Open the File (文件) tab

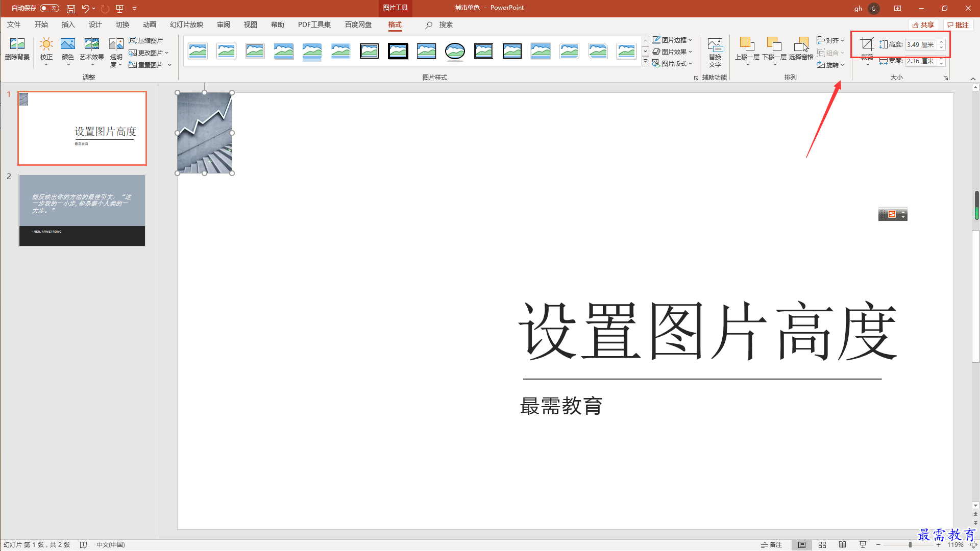tap(14, 24)
